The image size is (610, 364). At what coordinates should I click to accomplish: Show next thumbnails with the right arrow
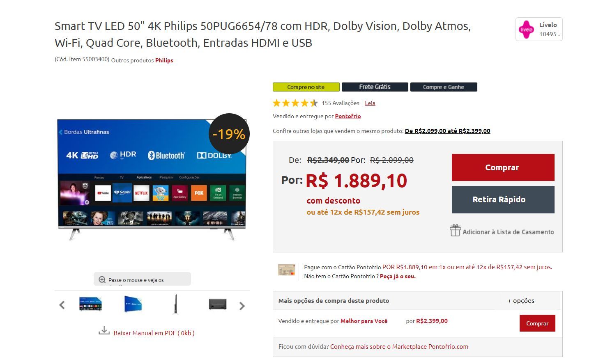[x=242, y=306]
